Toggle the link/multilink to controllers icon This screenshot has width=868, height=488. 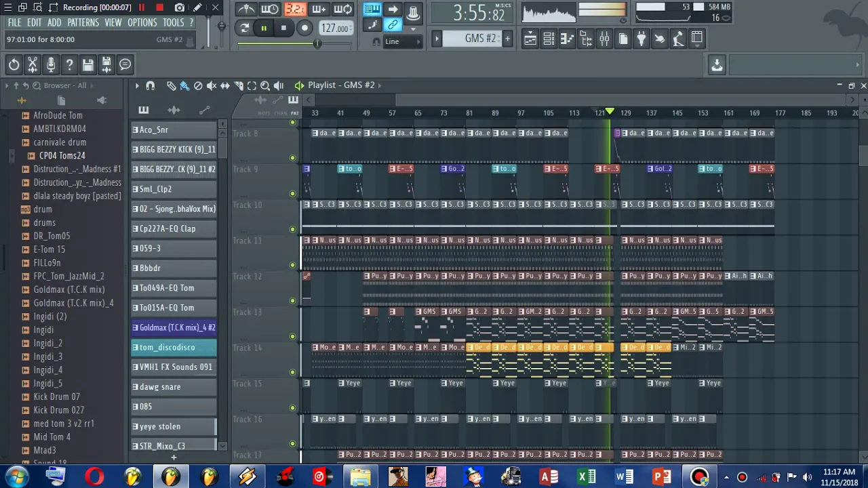point(393,26)
